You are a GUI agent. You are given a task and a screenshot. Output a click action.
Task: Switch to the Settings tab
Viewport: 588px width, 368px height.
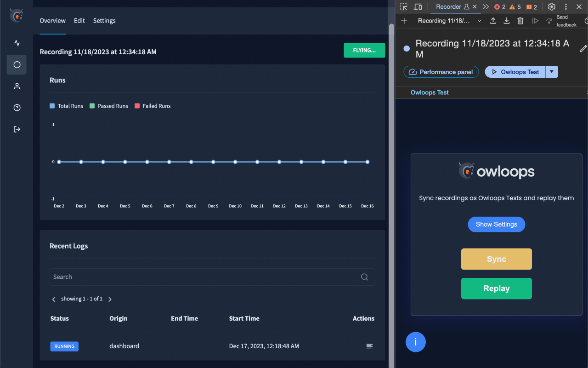pyautogui.click(x=104, y=21)
